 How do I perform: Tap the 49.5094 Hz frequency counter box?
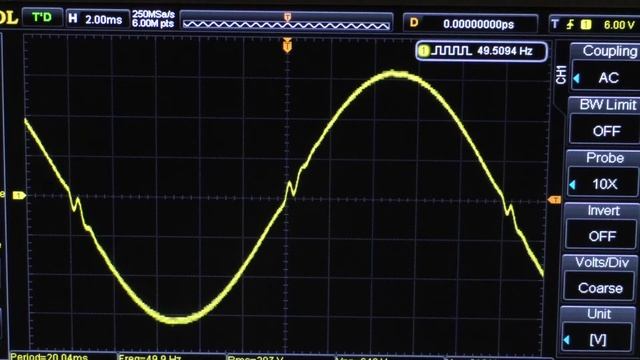[x=482, y=51]
